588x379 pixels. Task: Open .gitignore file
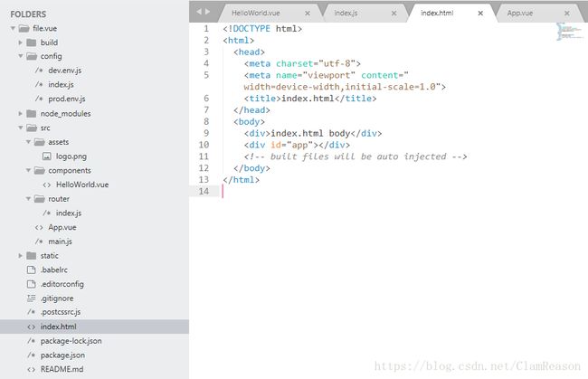click(57, 298)
